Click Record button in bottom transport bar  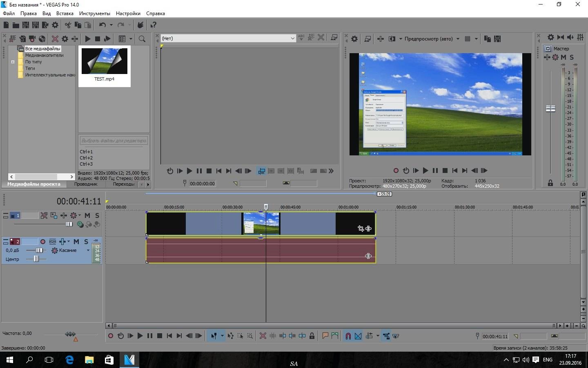click(x=110, y=336)
